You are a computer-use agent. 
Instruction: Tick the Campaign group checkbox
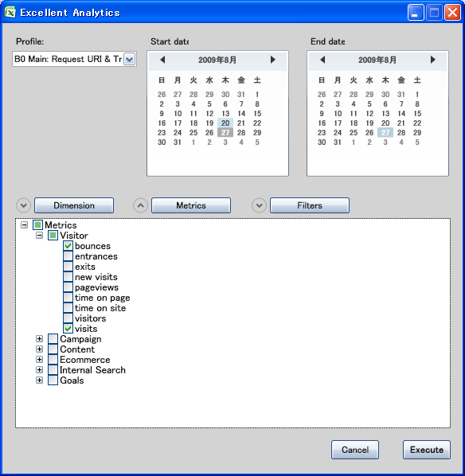53,339
